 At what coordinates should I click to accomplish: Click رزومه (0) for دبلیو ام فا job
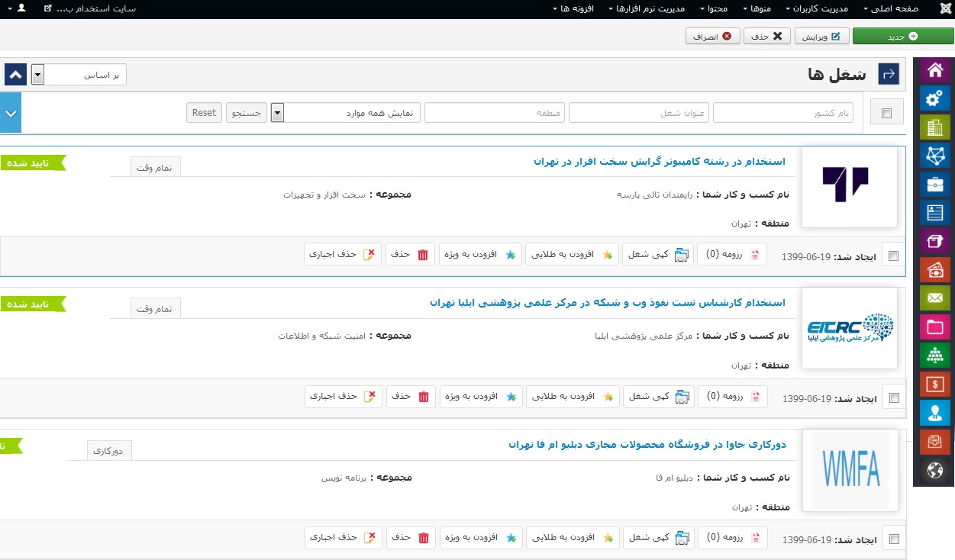point(732,538)
